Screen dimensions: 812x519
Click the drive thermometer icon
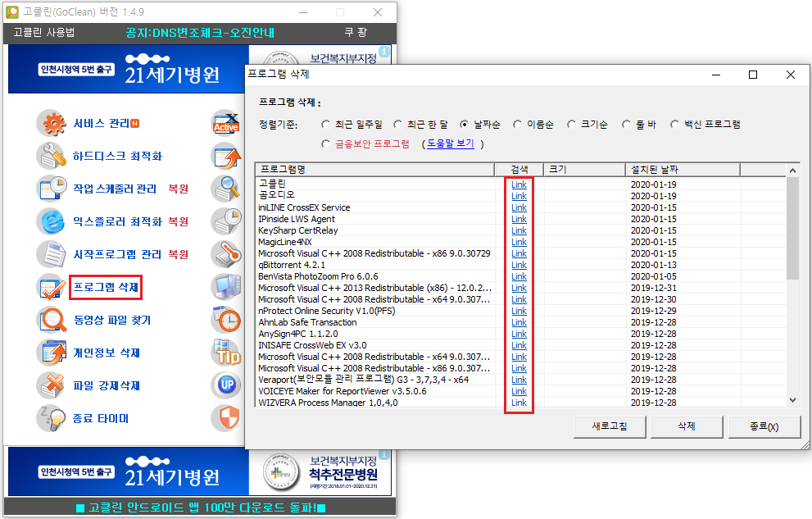point(226,254)
